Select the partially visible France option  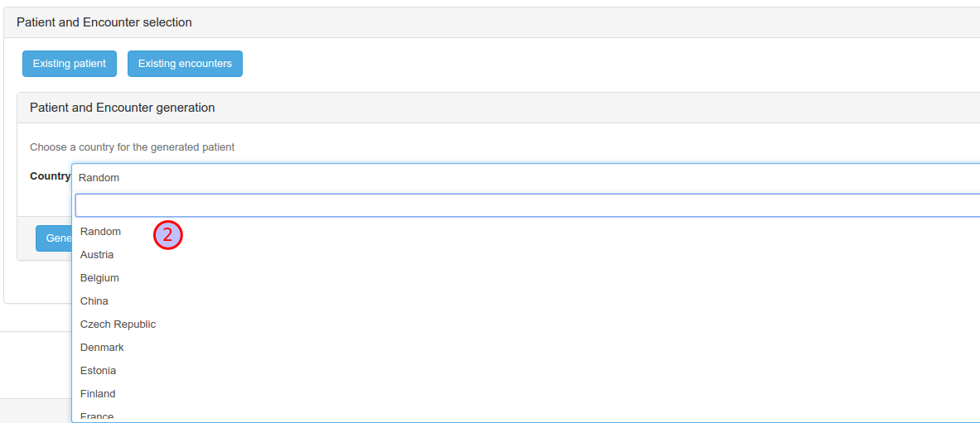[x=97, y=416]
